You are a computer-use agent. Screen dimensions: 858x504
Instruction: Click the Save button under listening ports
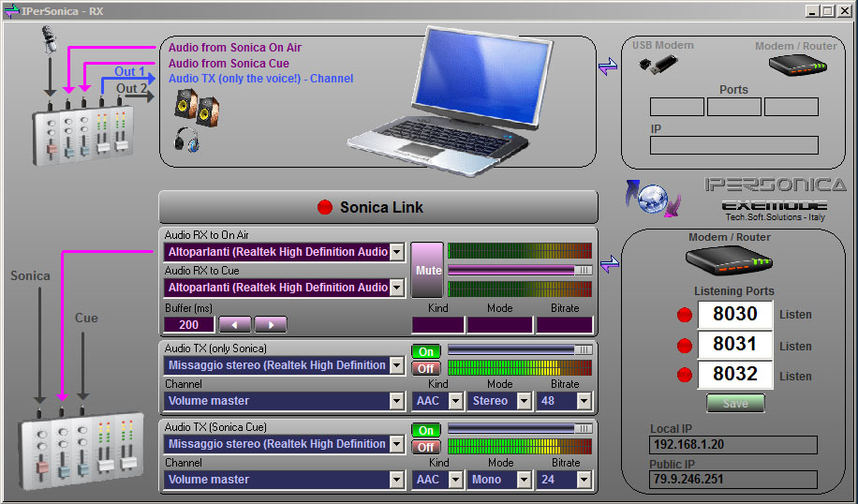[735, 404]
